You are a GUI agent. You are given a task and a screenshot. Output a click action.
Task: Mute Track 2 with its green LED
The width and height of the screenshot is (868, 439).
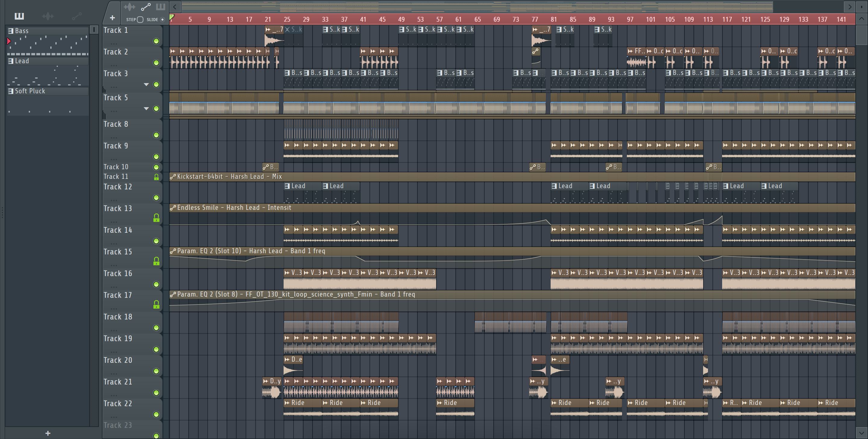pyautogui.click(x=156, y=63)
